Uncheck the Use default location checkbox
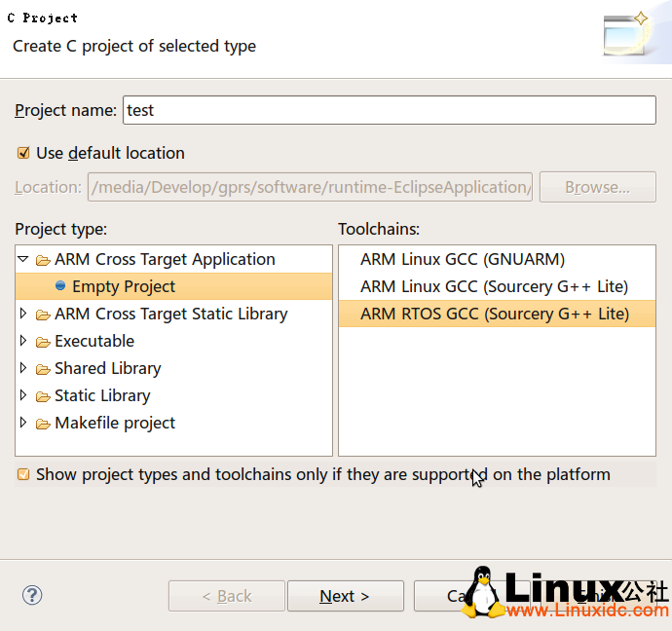The height and width of the screenshot is (631, 672). (x=23, y=153)
